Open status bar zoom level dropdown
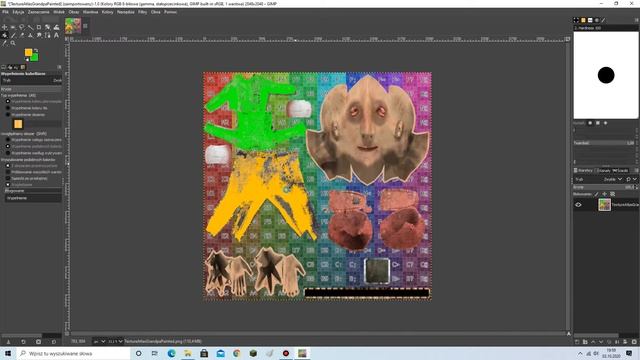The height and width of the screenshot is (360, 640). [116, 341]
